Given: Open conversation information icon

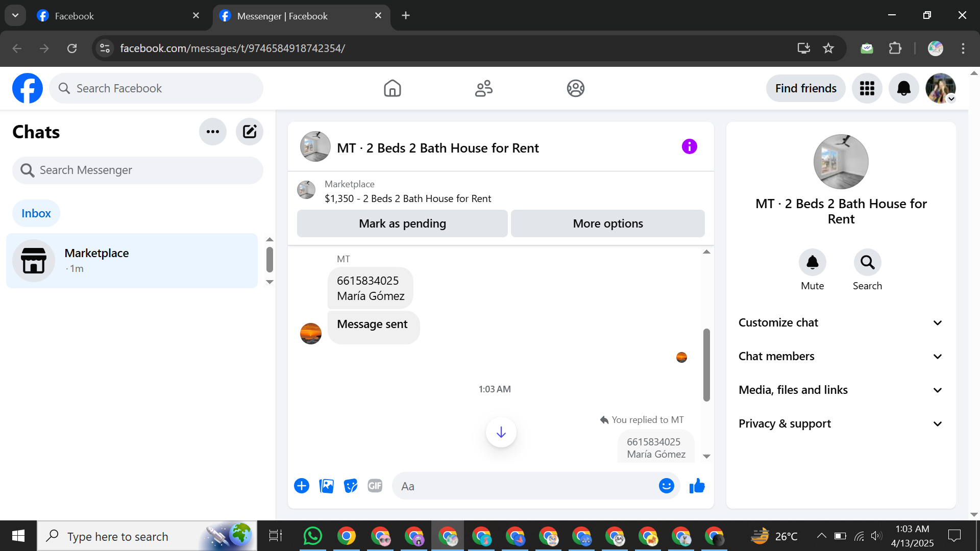Looking at the screenshot, I should pyautogui.click(x=690, y=146).
